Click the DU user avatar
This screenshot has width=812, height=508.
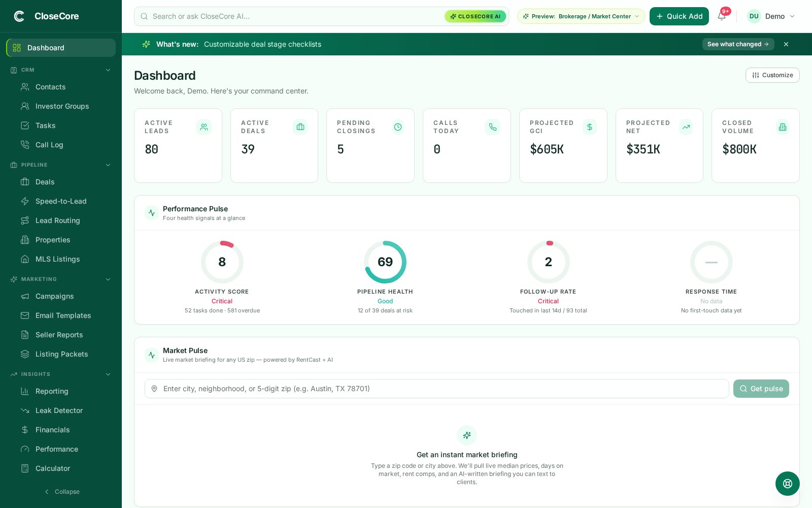point(754,16)
